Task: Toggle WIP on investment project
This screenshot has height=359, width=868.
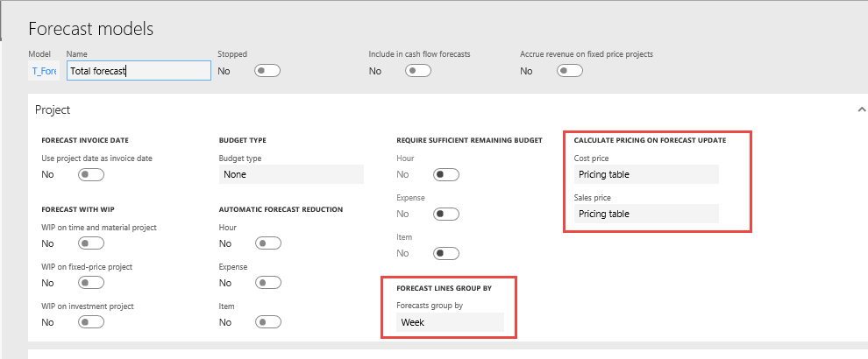Action: 91,322
